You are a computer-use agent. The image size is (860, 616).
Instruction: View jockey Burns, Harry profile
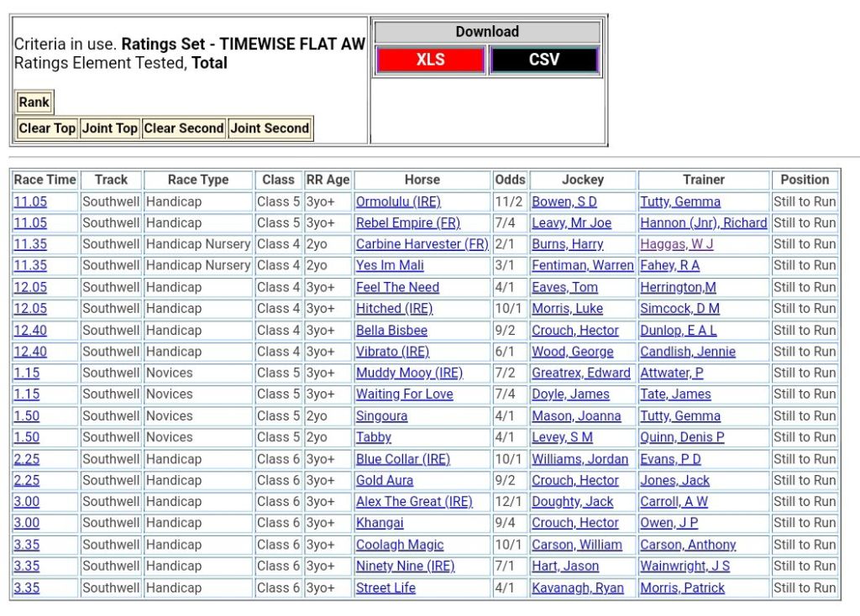[568, 244]
